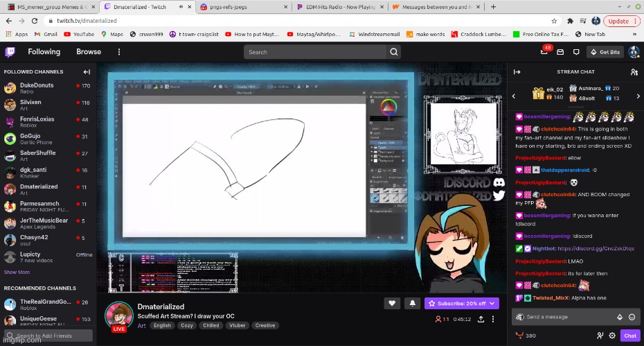Viewport: 644px width, 346px height.
Task: Show previous gifters leaderboard page
Action: [514, 96]
